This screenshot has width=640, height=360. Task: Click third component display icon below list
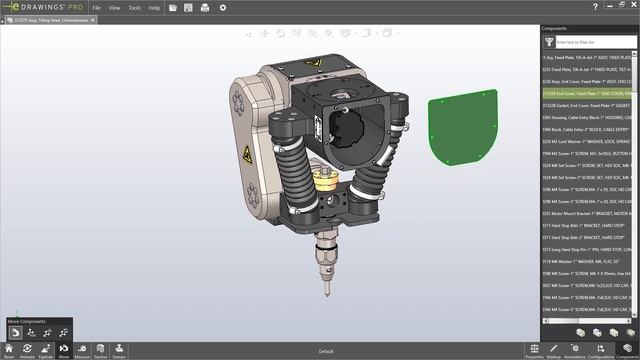(x=614, y=333)
